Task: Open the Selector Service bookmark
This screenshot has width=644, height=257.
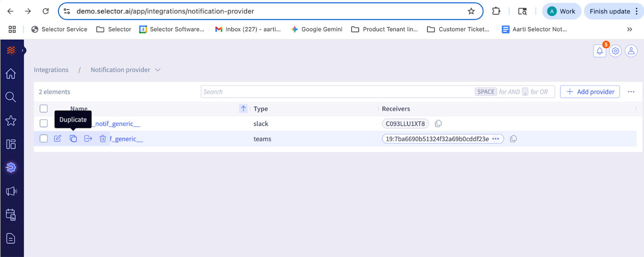Action: point(59,29)
